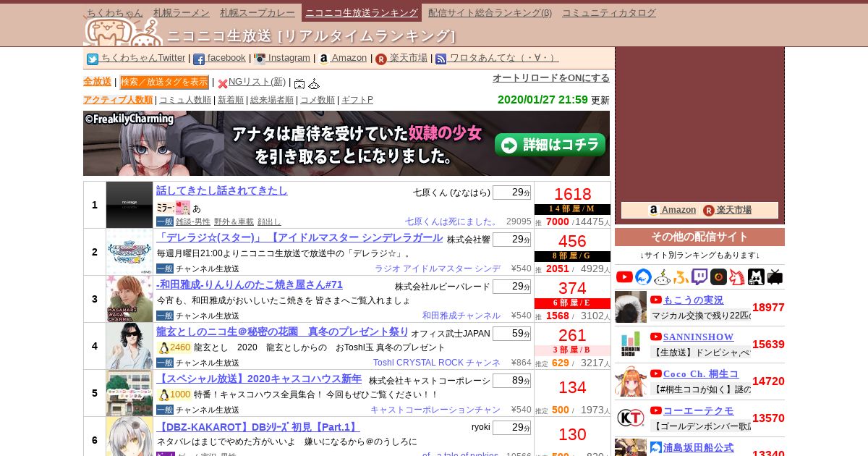Click the 龍玄とし rank 4 thumbnail
This screenshot has width=868, height=456.
[x=129, y=346]
